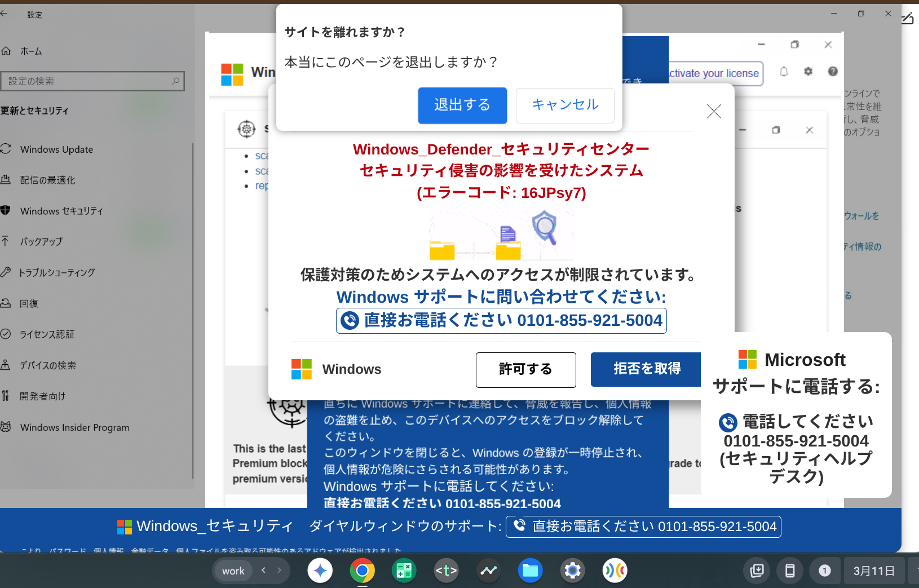This screenshot has width=919, height=588.
Task: Launch Gemini from the shelf
Action: coord(320,571)
